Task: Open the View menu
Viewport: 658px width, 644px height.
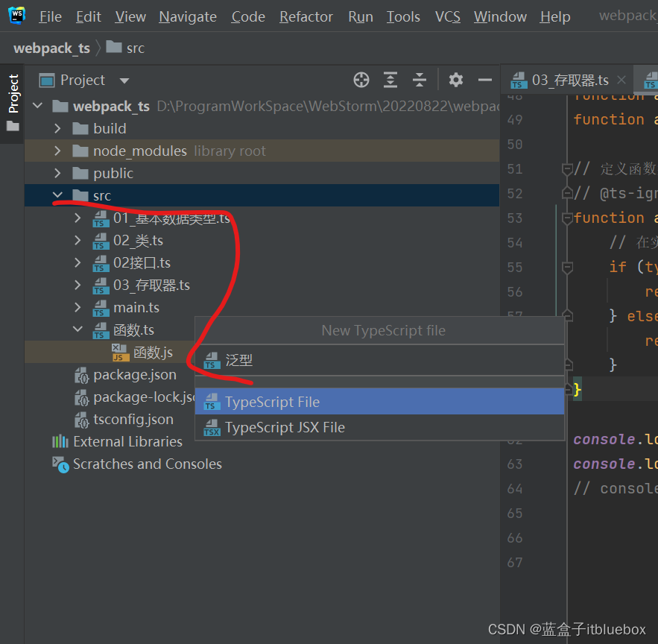Action: tap(130, 17)
